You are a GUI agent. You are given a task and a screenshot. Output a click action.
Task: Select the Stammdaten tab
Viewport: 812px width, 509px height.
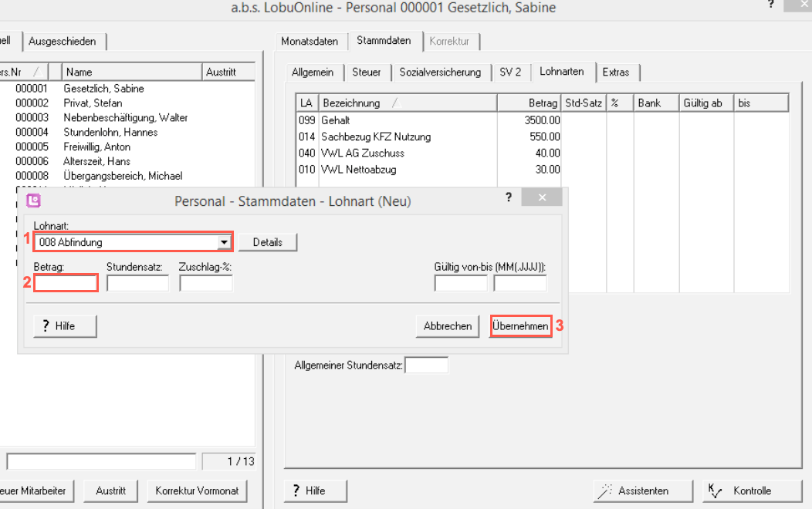[384, 40]
